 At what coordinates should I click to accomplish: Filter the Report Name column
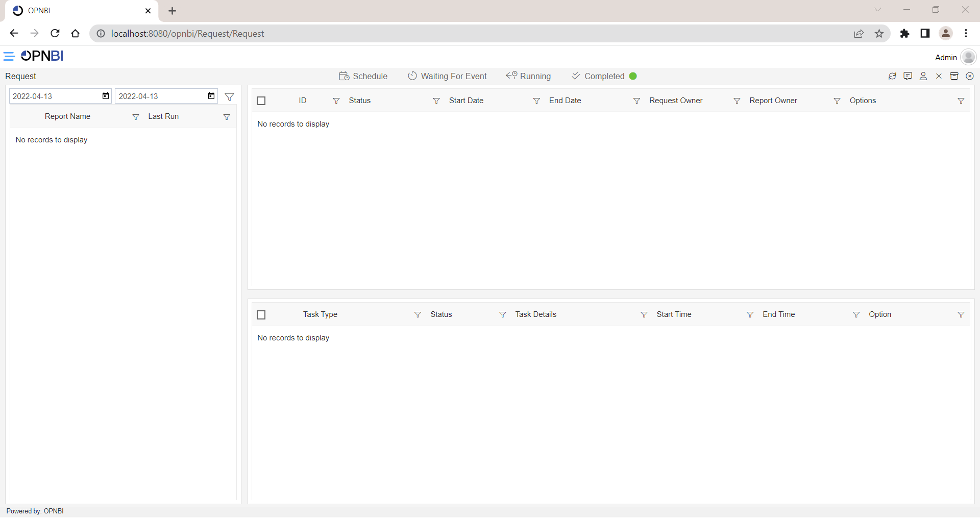[x=136, y=117]
